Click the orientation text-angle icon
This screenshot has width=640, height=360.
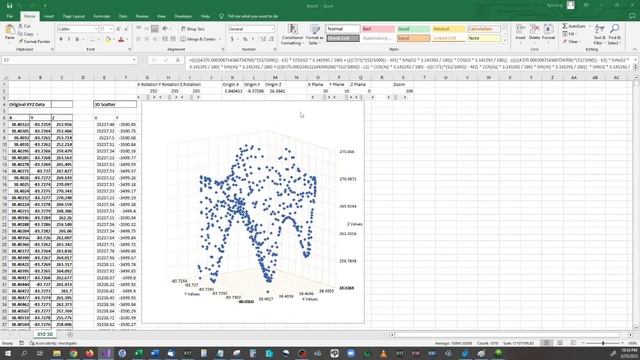pyautogui.click(x=165, y=29)
